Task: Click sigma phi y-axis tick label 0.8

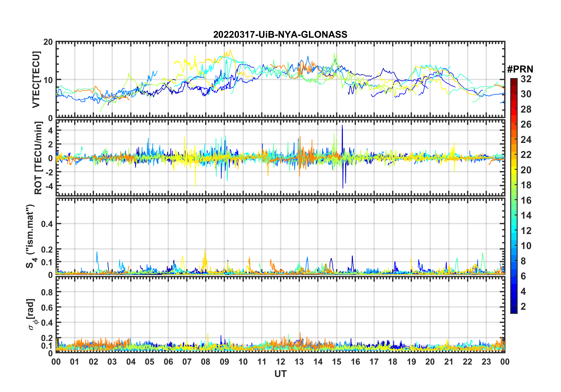Action: (x=47, y=292)
